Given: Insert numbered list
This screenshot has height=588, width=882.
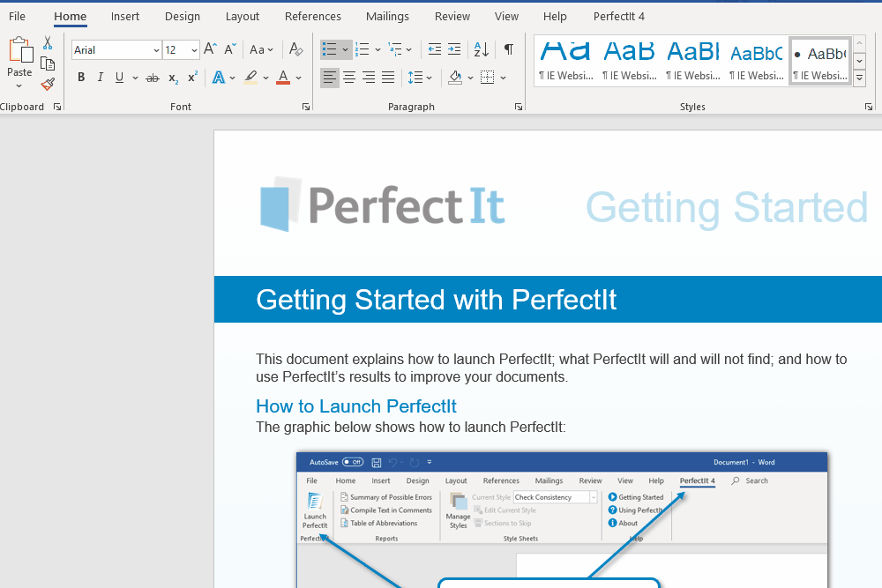Looking at the screenshot, I should tap(363, 49).
